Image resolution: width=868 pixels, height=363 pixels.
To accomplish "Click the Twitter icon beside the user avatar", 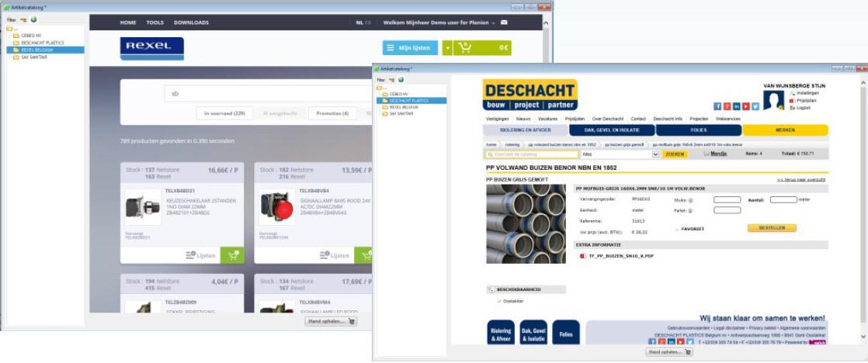I will tap(755, 106).
